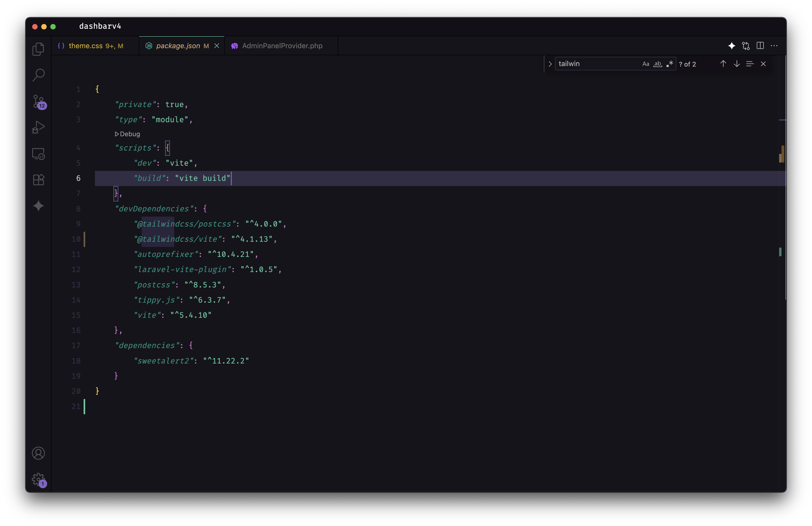Image resolution: width=812 pixels, height=526 pixels.
Task: Switch to AdminPanelProvider.php tab
Action: (x=282, y=46)
